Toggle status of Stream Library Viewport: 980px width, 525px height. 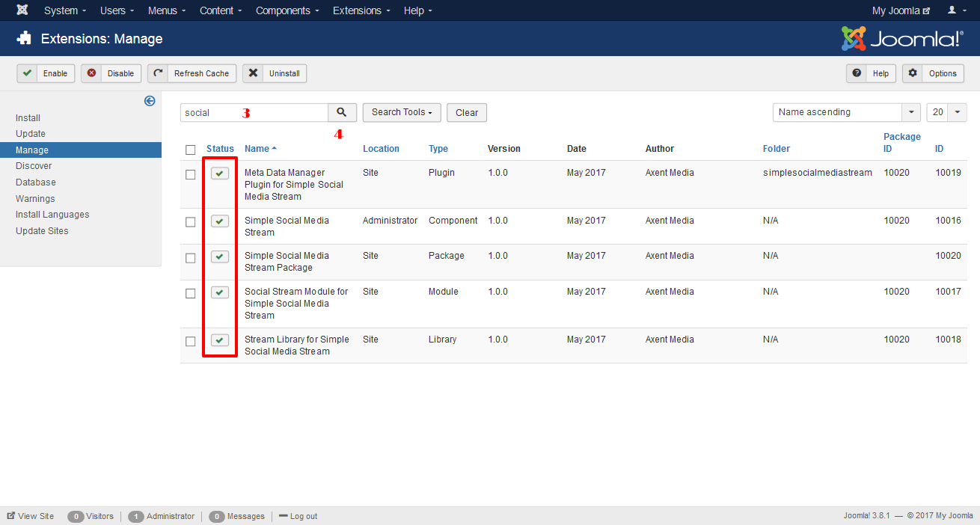click(x=219, y=340)
